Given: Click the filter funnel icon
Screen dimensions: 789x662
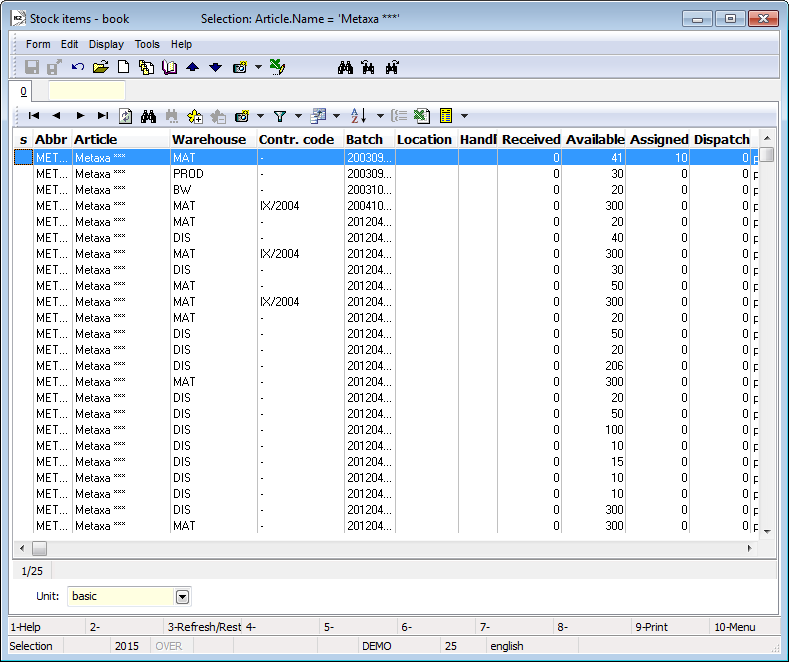Looking at the screenshot, I should 280,116.
